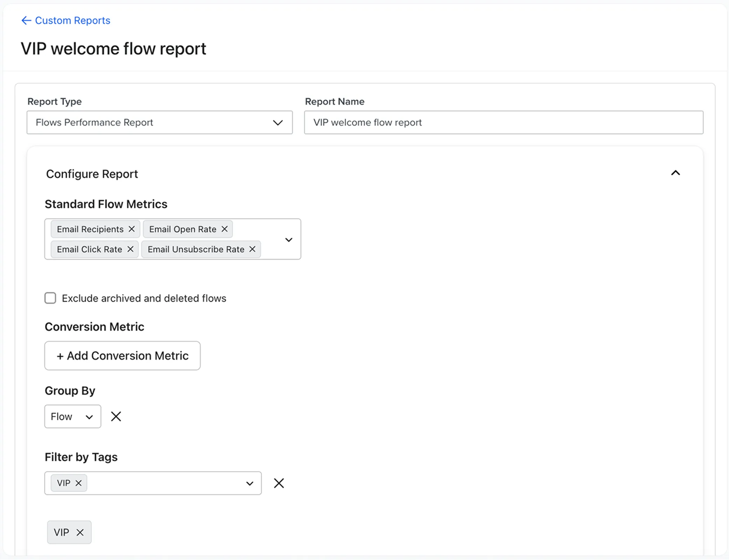Open the Filter by Tags dropdown arrow
Screen dimensions: 729x560
click(x=249, y=483)
